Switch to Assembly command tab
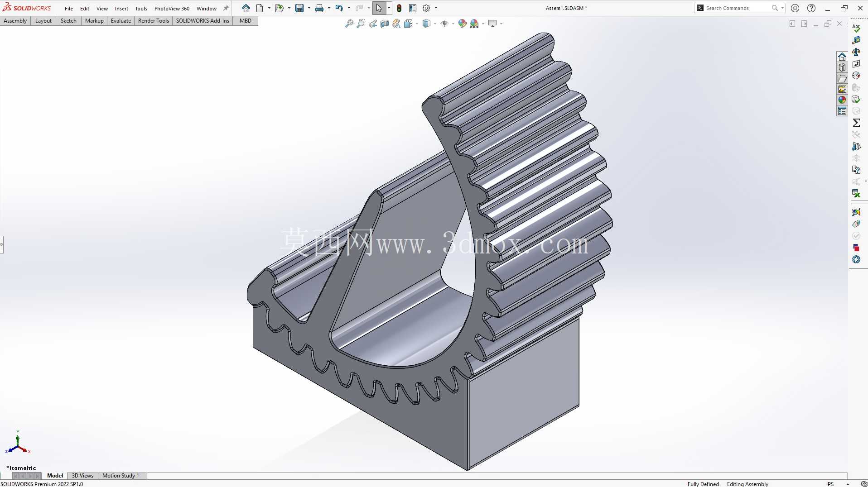Image resolution: width=868 pixels, height=487 pixels. (x=15, y=21)
